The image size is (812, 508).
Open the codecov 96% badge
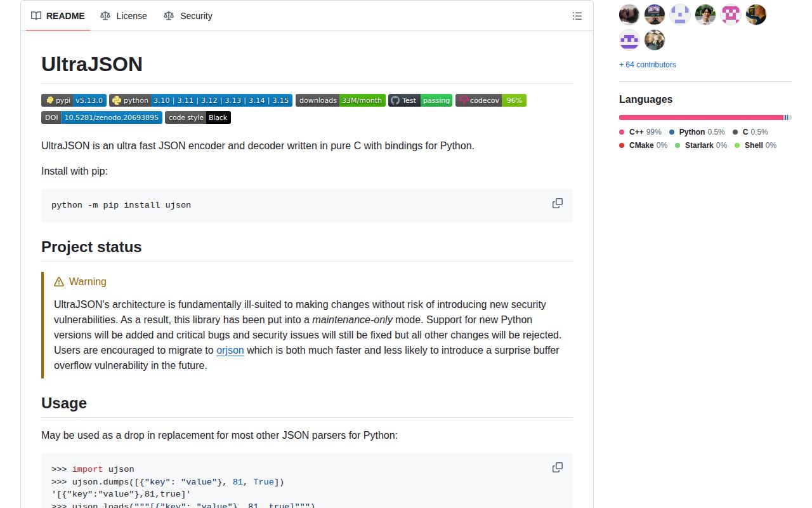(x=491, y=100)
